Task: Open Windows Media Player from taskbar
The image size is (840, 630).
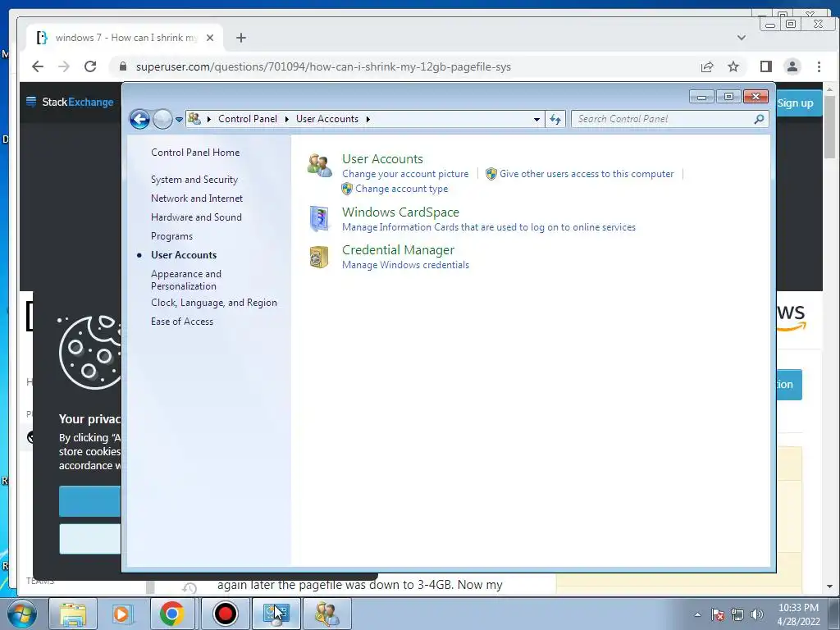Action: click(x=121, y=614)
